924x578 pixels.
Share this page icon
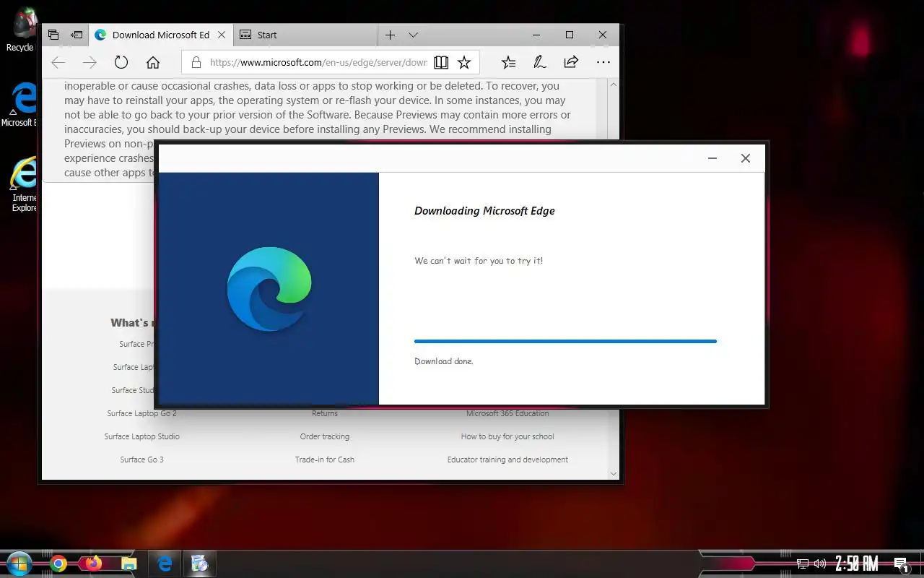click(571, 62)
